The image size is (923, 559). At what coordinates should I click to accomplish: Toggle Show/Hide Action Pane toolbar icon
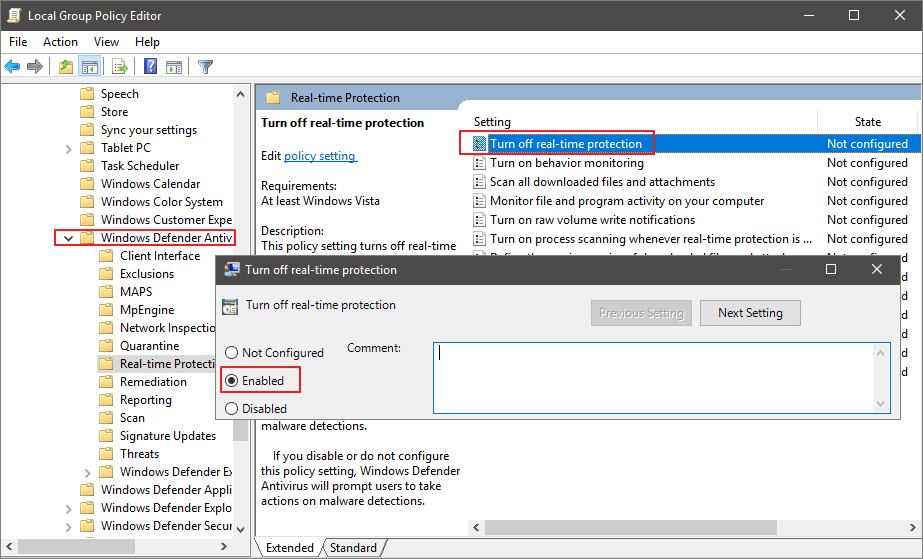click(x=173, y=67)
